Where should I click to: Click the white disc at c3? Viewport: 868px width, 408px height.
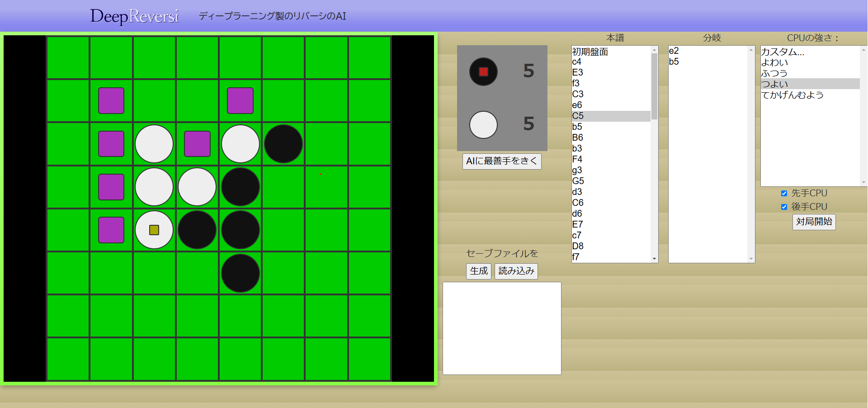coord(154,144)
